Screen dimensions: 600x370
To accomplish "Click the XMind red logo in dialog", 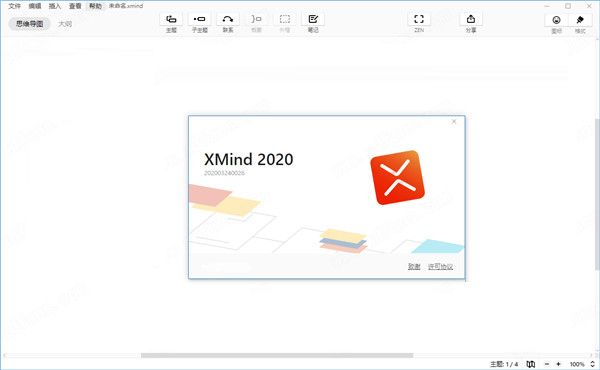I will pyautogui.click(x=398, y=178).
